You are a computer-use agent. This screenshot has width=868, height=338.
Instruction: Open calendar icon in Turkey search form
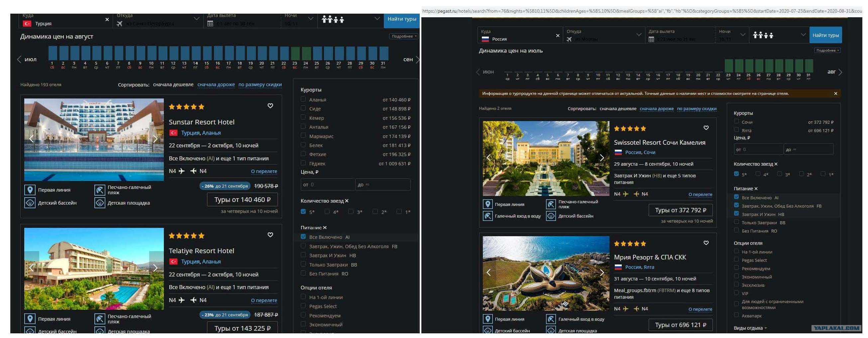[x=210, y=24]
